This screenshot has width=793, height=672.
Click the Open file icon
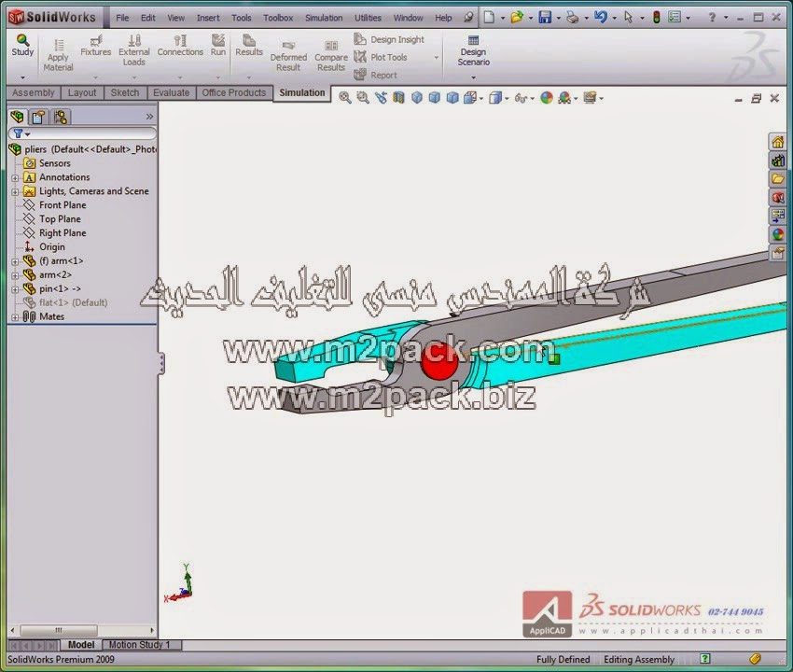516,18
